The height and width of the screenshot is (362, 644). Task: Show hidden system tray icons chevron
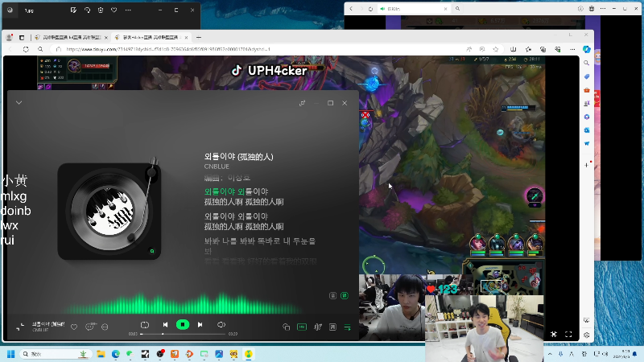[x=550, y=354]
